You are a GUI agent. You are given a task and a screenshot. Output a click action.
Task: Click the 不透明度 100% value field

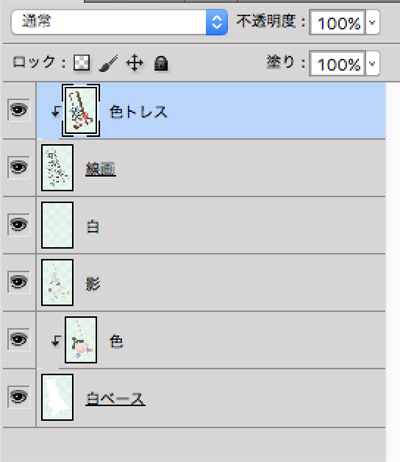tap(337, 22)
